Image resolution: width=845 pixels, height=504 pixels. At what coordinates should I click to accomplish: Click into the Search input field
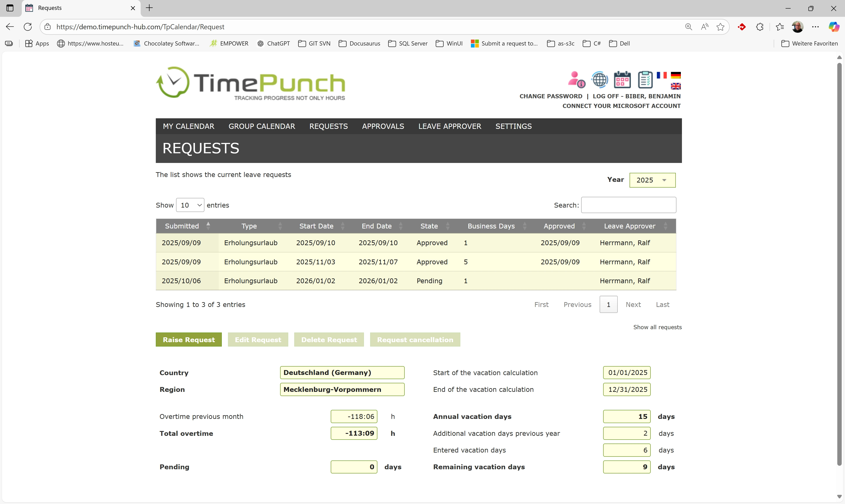coord(628,205)
